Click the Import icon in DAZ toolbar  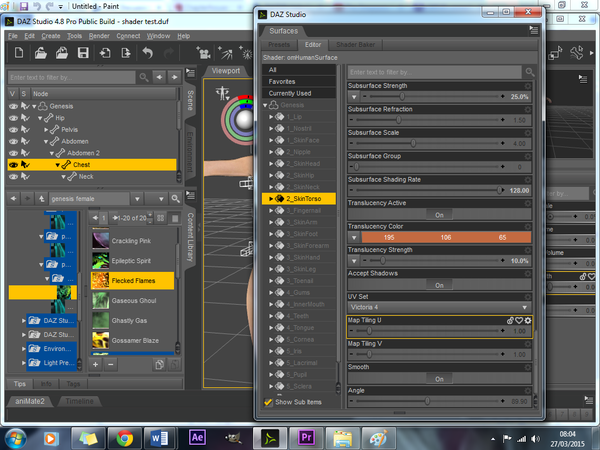pyautogui.click(x=105, y=52)
